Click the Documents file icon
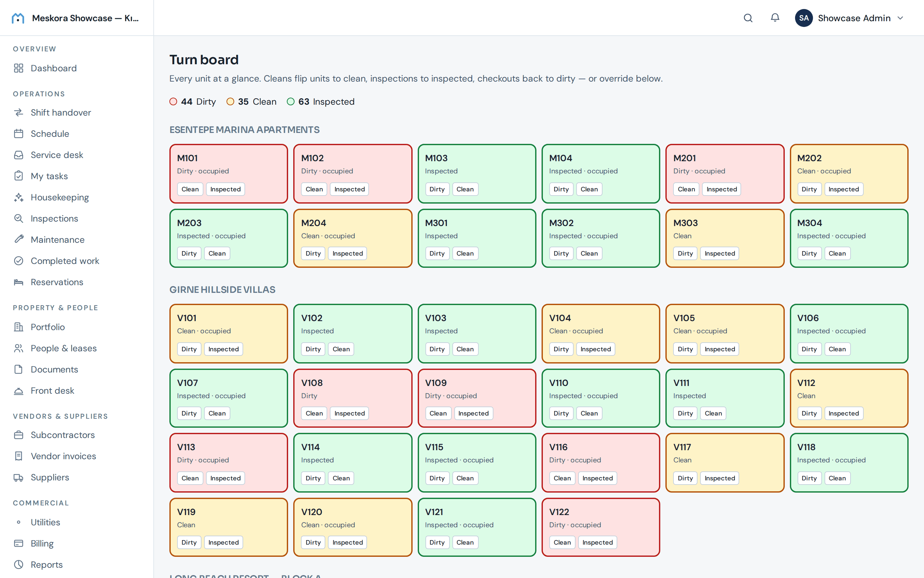 tap(18, 369)
